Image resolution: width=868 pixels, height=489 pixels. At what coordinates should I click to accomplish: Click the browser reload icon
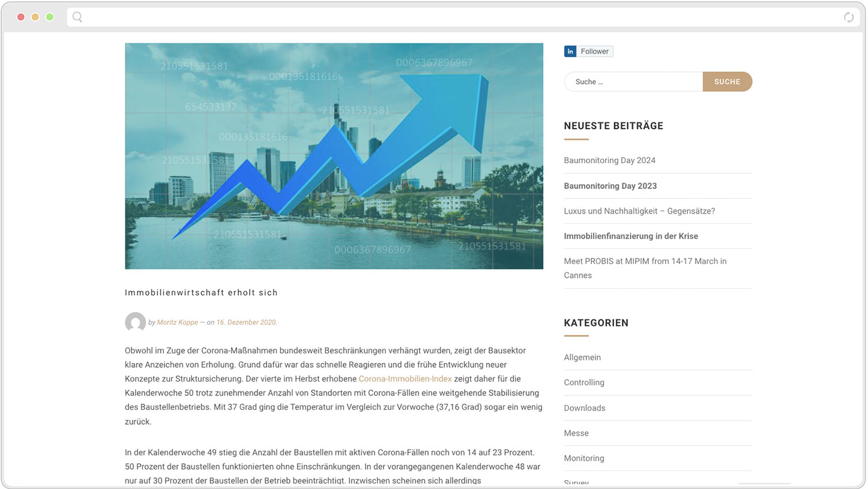[848, 17]
